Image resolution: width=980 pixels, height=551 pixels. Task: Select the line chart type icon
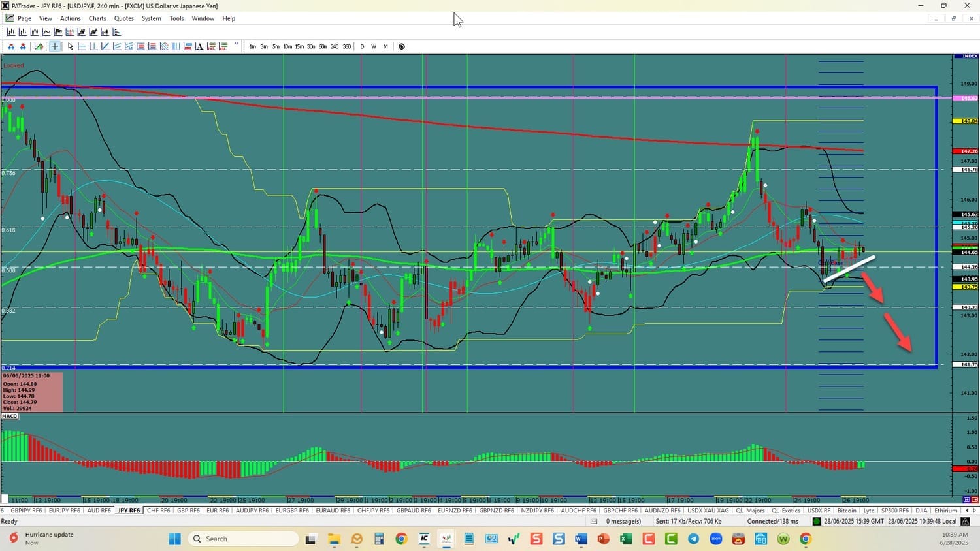(46, 32)
